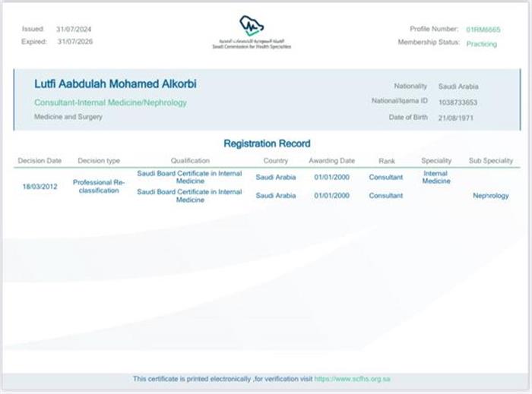Click the Country column header
The image size is (532, 394).
[x=275, y=161]
